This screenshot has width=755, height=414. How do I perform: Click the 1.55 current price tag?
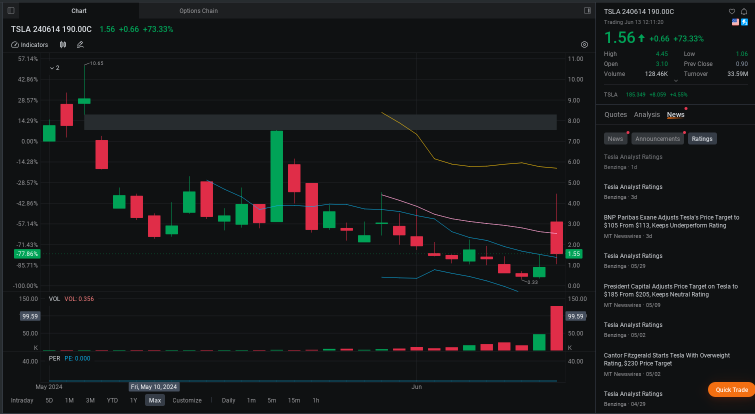(x=573, y=254)
